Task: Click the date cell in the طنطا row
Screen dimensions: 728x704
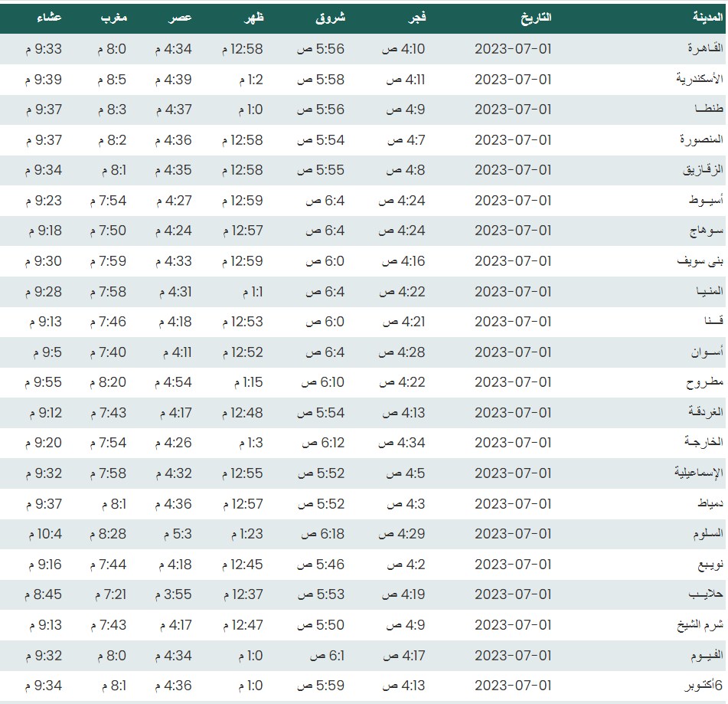Action: pos(513,110)
